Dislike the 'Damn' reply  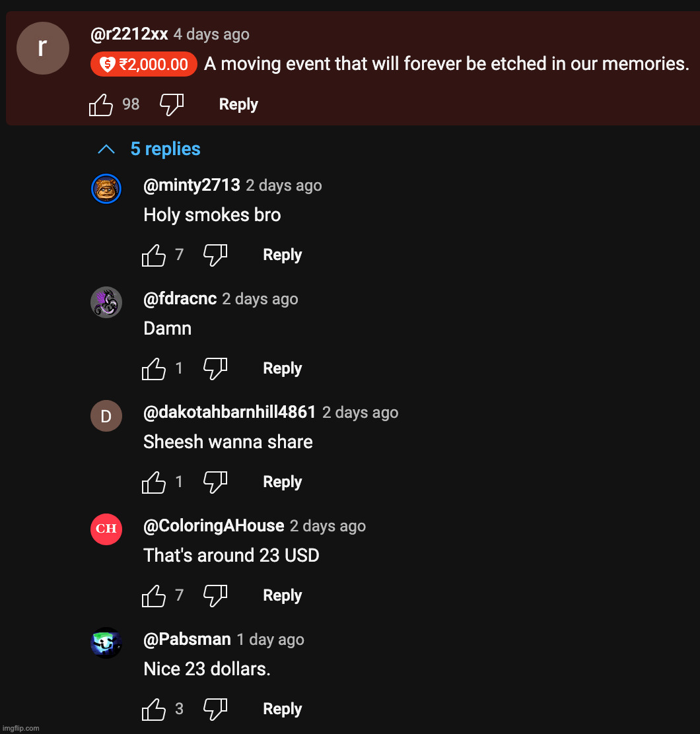coord(216,368)
